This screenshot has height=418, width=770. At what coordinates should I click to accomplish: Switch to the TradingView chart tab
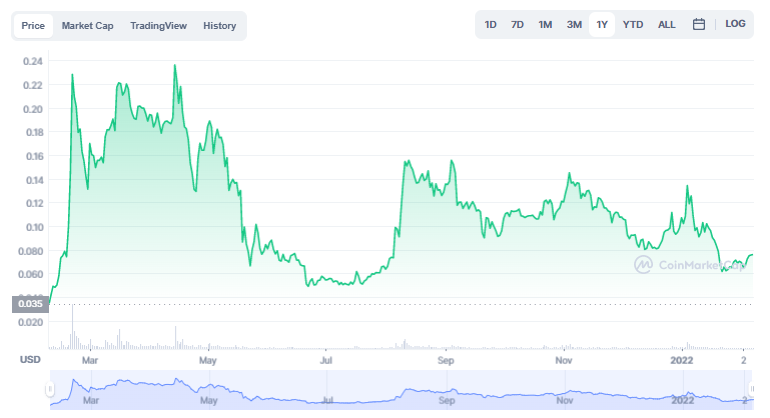pyautogui.click(x=158, y=26)
